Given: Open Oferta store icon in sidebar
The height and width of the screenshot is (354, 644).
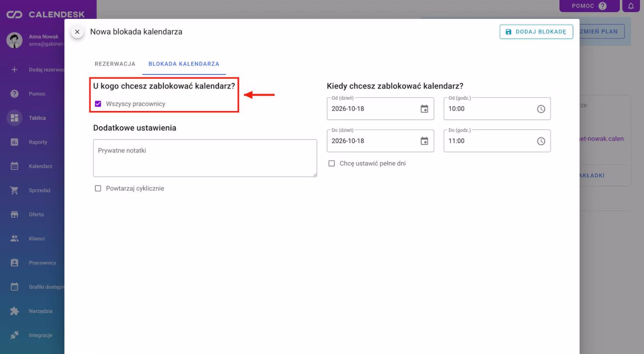Looking at the screenshot, I should [14, 214].
